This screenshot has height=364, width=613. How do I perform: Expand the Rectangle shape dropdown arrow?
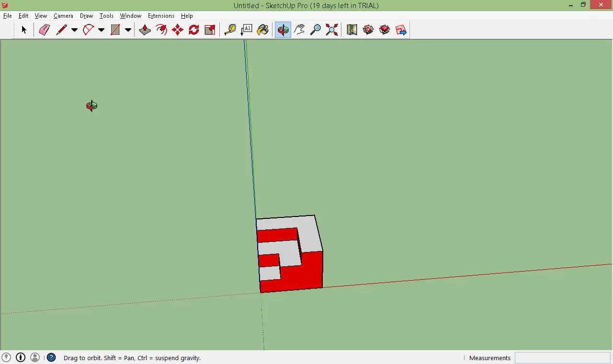128,30
